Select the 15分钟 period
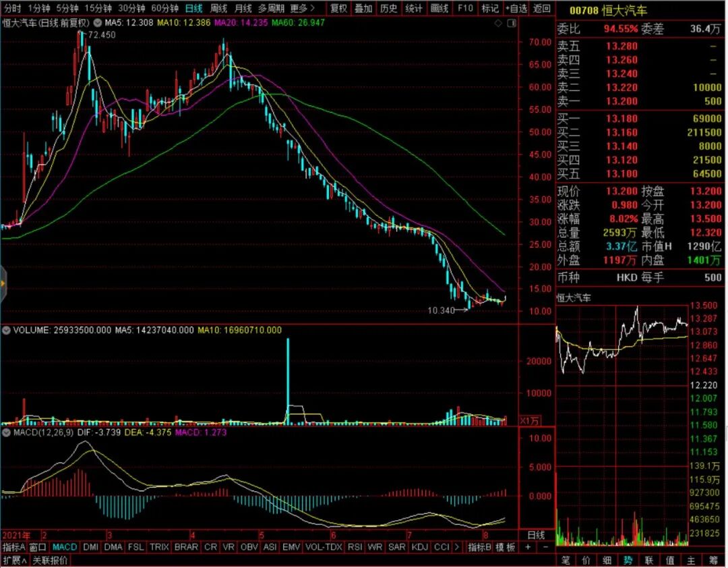The image size is (728, 568). point(98,8)
